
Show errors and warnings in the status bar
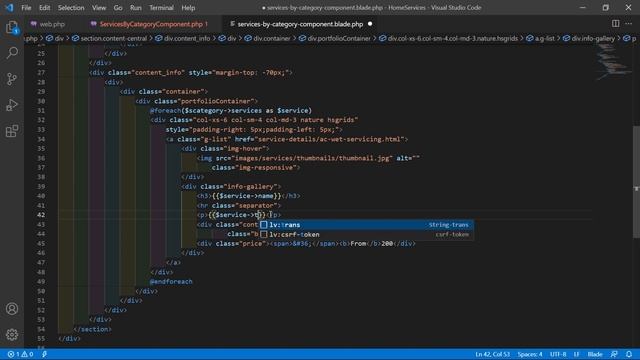click(20, 354)
